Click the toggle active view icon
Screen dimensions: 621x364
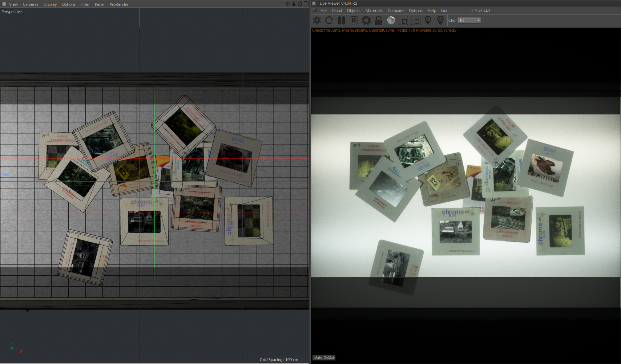click(x=306, y=4)
